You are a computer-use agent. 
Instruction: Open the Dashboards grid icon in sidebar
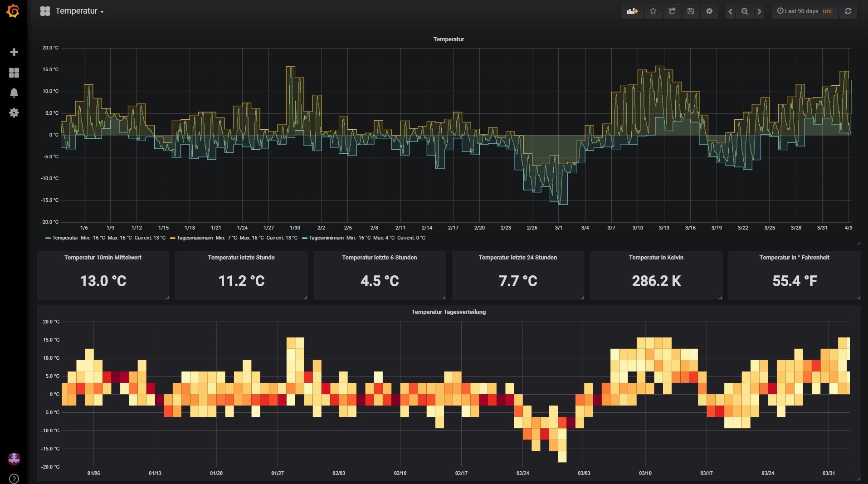click(x=14, y=73)
